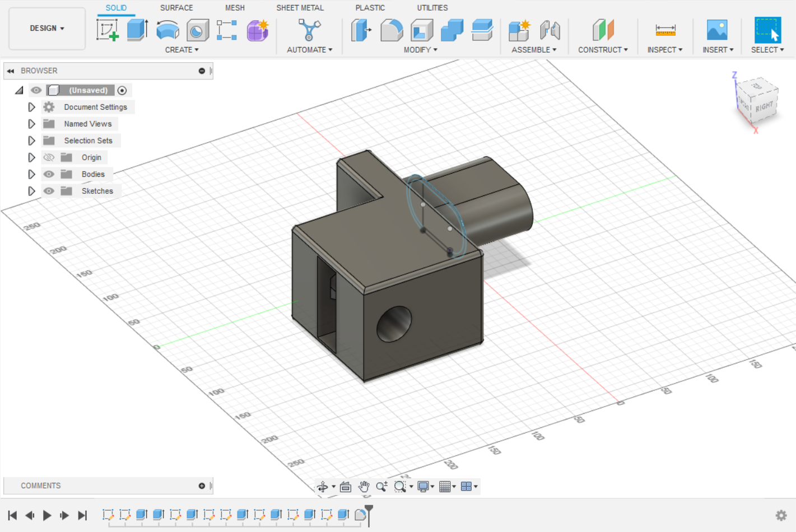Open the Design workspace dropdown
The height and width of the screenshot is (532, 796).
(x=47, y=29)
